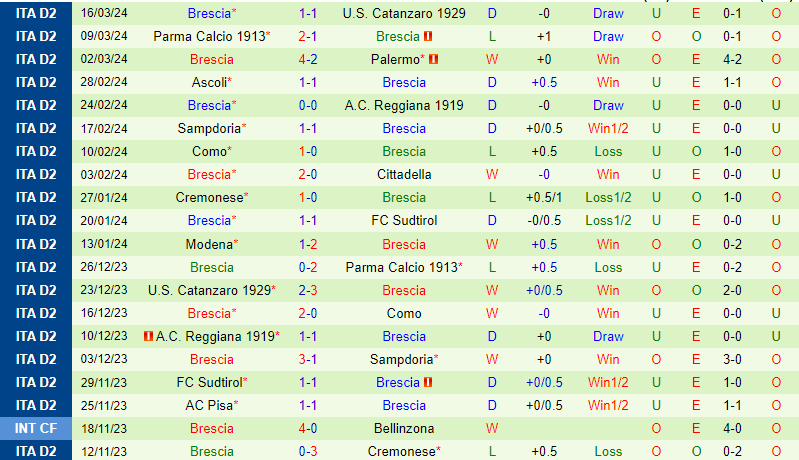
Task: Open the Cittadella team page
Action: click(404, 174)
